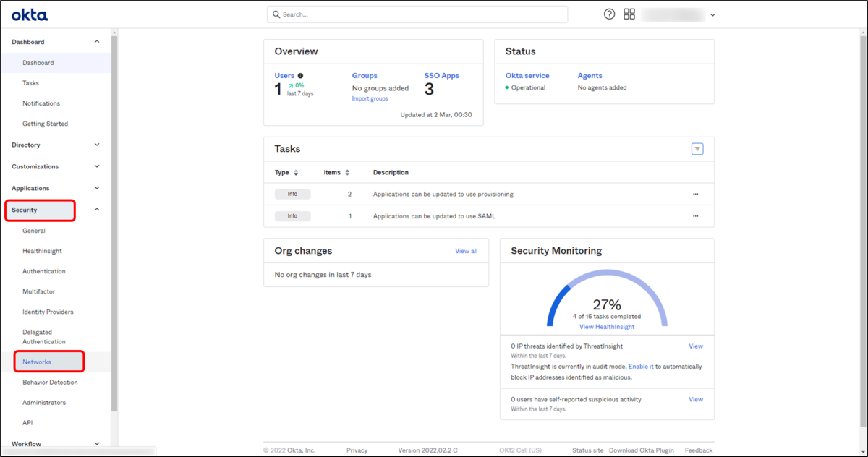The image size is (868, 457).
Task: Click the SSO Apps link
Action: click(x=441, y=75)
